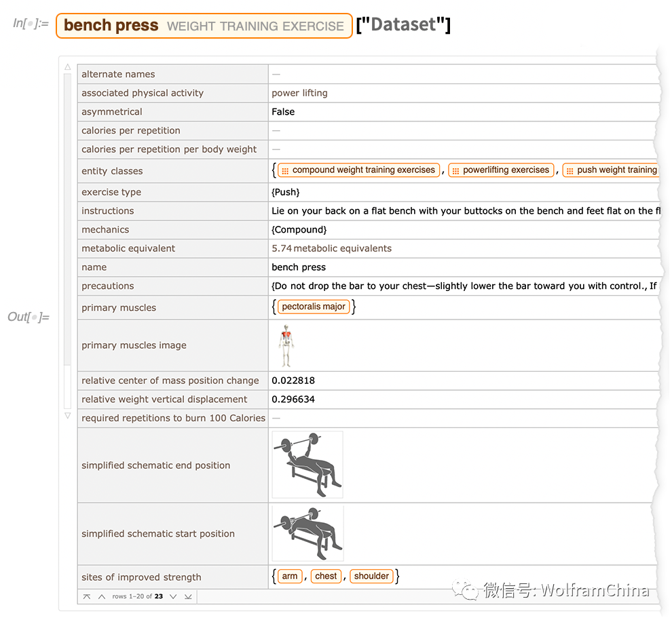Select 'calories per repetition per body weight' header
Image resolution: width=672 pixels, height=620 pixels.
[x=172, y=149]
